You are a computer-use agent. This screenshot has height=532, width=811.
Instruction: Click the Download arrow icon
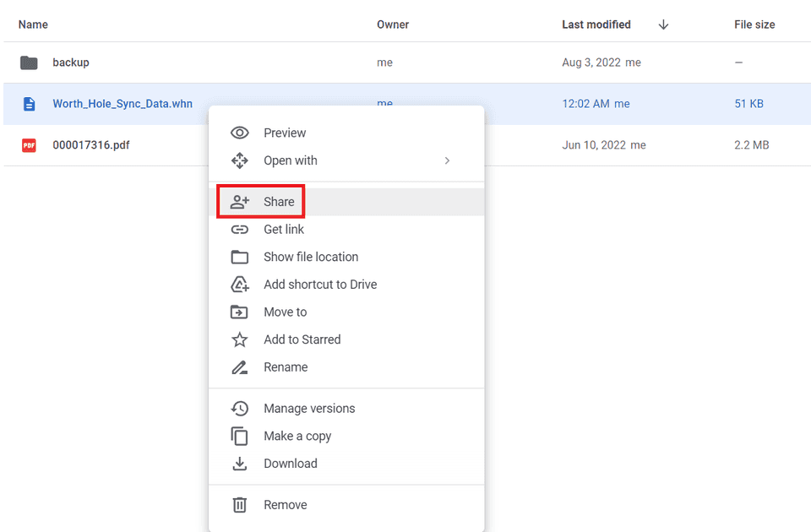pyautogui.click(x=240, y=464)
